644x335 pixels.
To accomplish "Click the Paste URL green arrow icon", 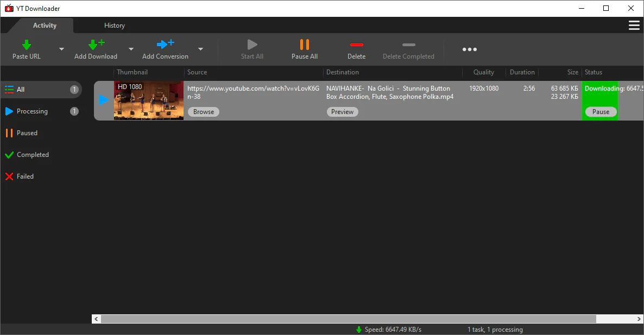I will click(26, 45).
